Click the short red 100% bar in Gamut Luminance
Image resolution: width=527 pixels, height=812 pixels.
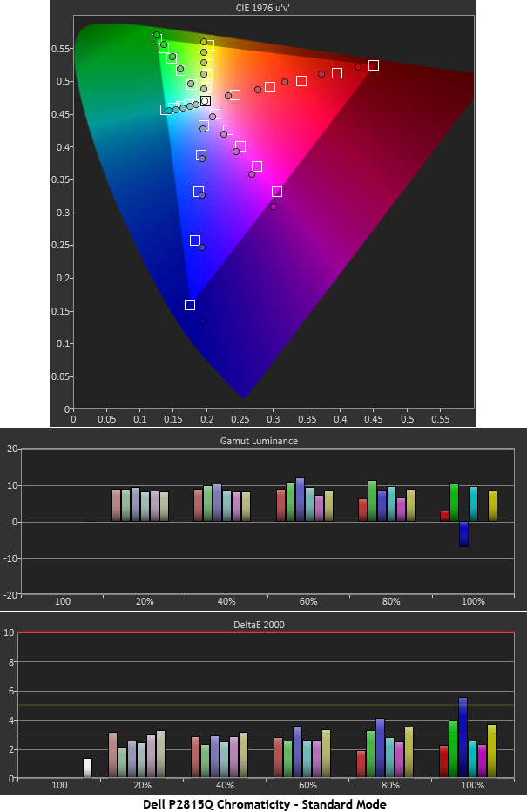tap(445, 517)
